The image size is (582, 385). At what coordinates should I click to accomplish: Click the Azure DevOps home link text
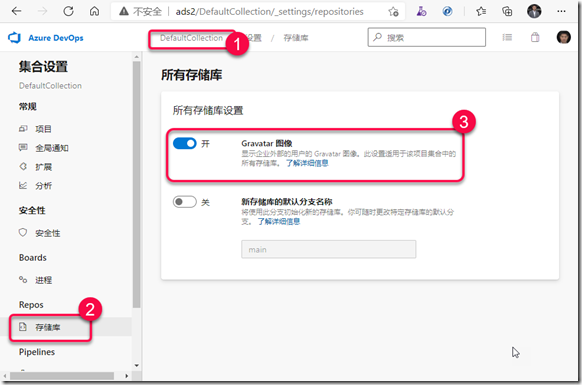[x=56, y=38]
